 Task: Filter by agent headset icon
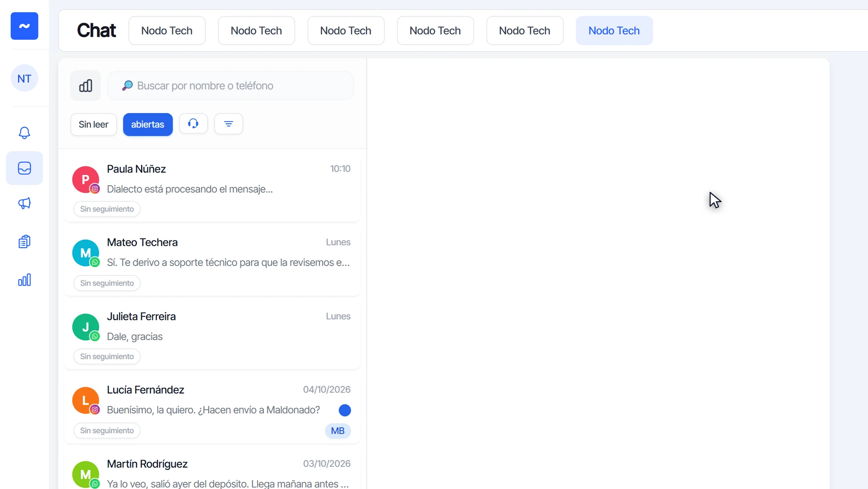[x=193, y=124]
